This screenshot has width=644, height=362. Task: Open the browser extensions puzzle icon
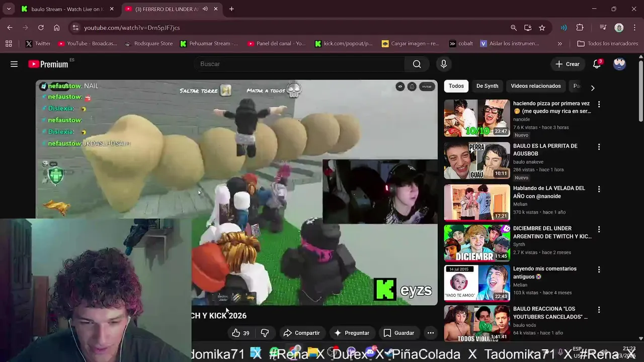pyautogui.click(x=580, y=28)
